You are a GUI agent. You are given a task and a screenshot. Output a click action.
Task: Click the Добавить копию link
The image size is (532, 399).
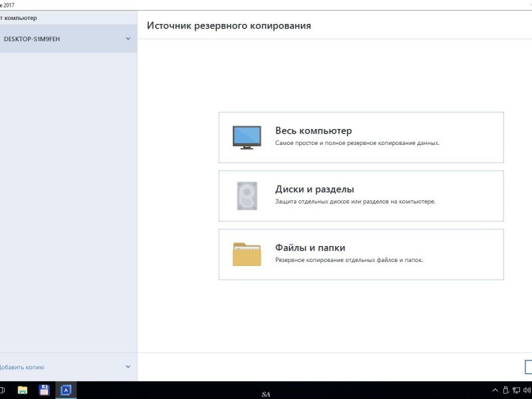click(22, 367)
